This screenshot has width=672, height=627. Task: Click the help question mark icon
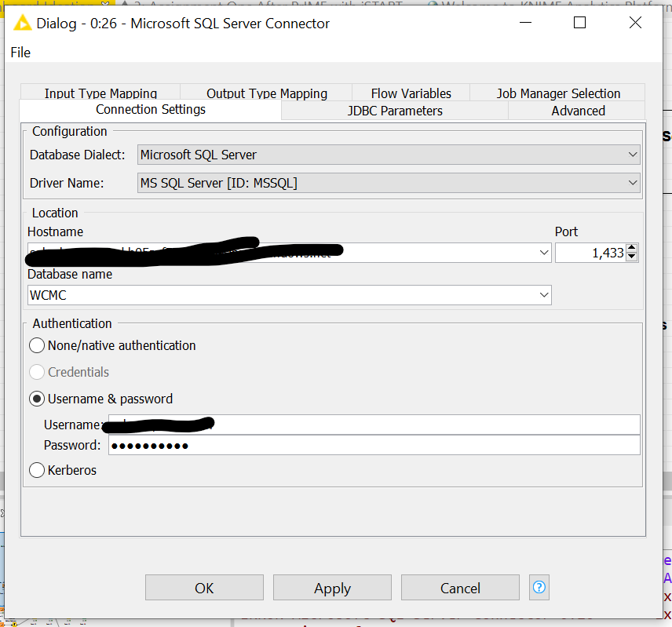539,587
